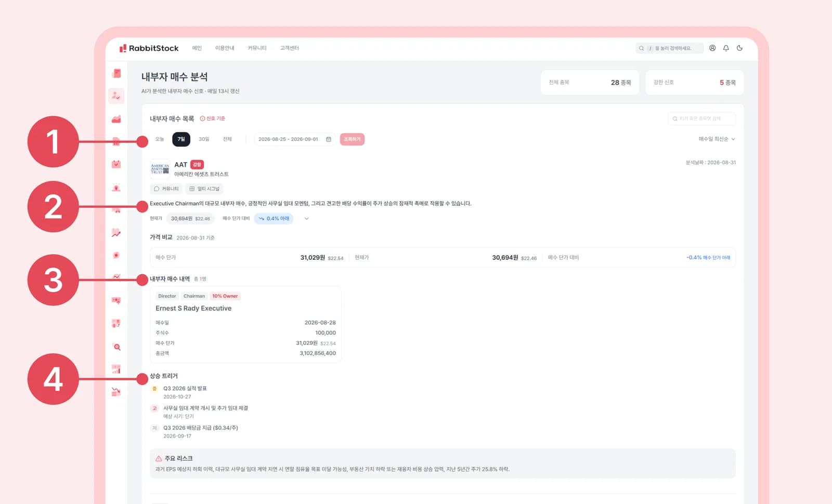The width and height of the screenshot is (832, 504).
Task: Open the user profile icon in header
Action: click(x=712, y=48)
